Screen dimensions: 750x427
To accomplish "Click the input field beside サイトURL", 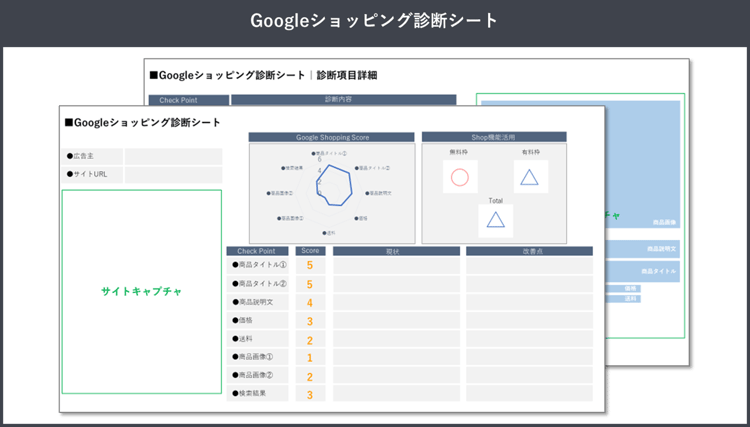I will coord(174,175).
